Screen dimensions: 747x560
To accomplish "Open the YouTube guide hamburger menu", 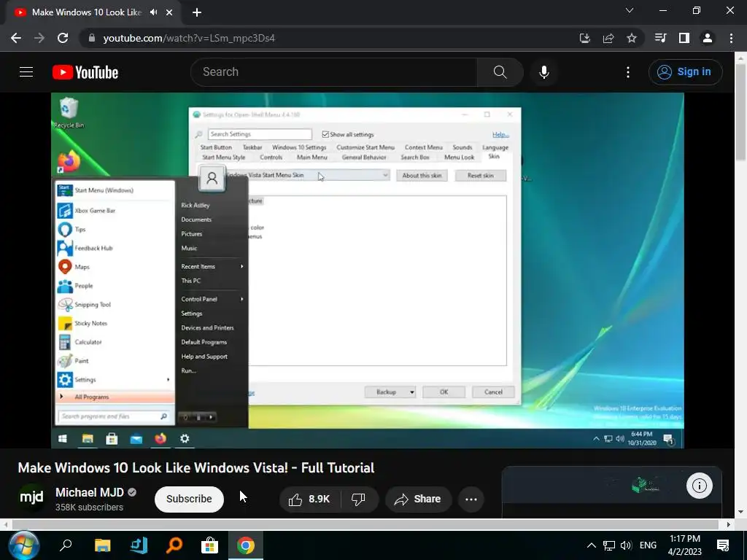I will 26,72.
